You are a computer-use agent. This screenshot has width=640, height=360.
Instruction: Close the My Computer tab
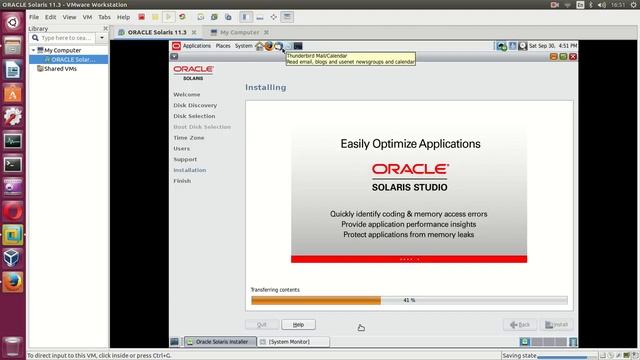pyautogui.click(x=266, y=32)
